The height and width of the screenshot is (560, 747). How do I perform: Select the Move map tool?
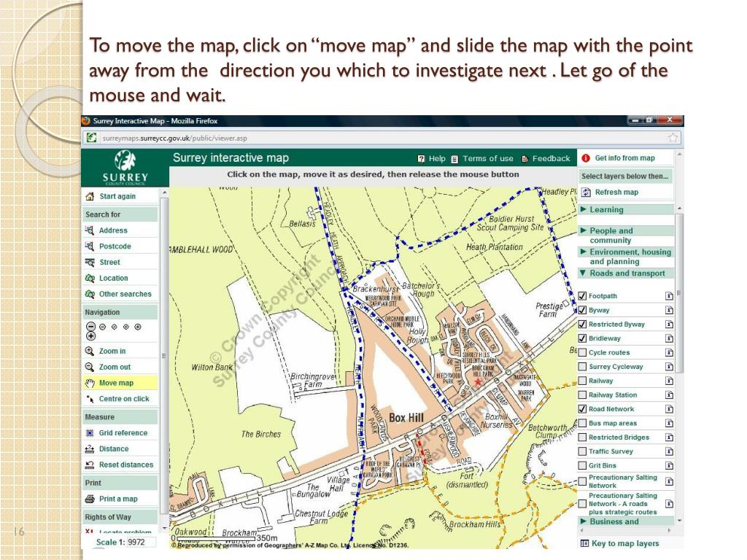(x=116, y=383)
